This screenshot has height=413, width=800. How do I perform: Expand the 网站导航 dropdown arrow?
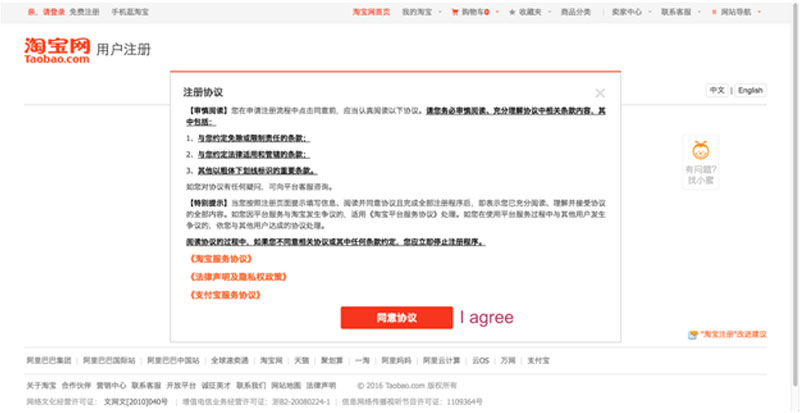click(x=759, y=12)
